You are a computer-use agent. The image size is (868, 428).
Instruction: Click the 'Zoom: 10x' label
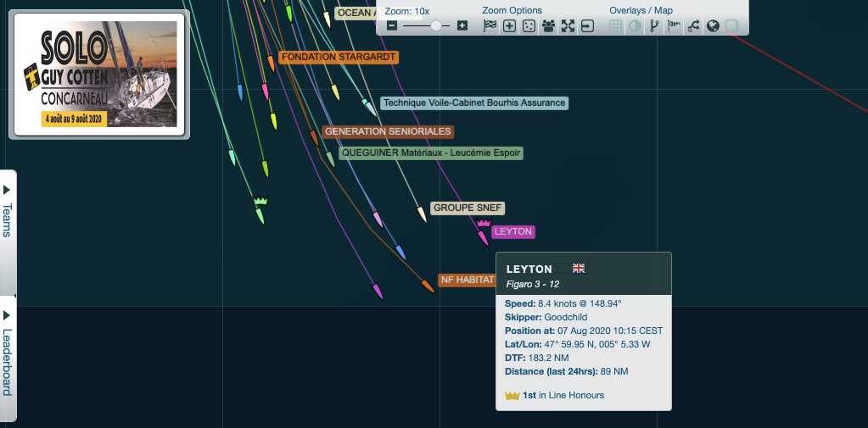point(407,11)
